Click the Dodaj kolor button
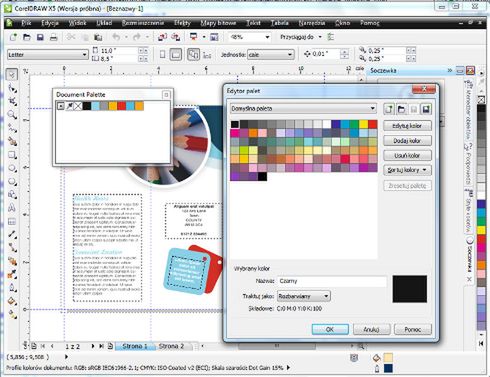Screen dimensions: 490x377 [x=407, y=141]
